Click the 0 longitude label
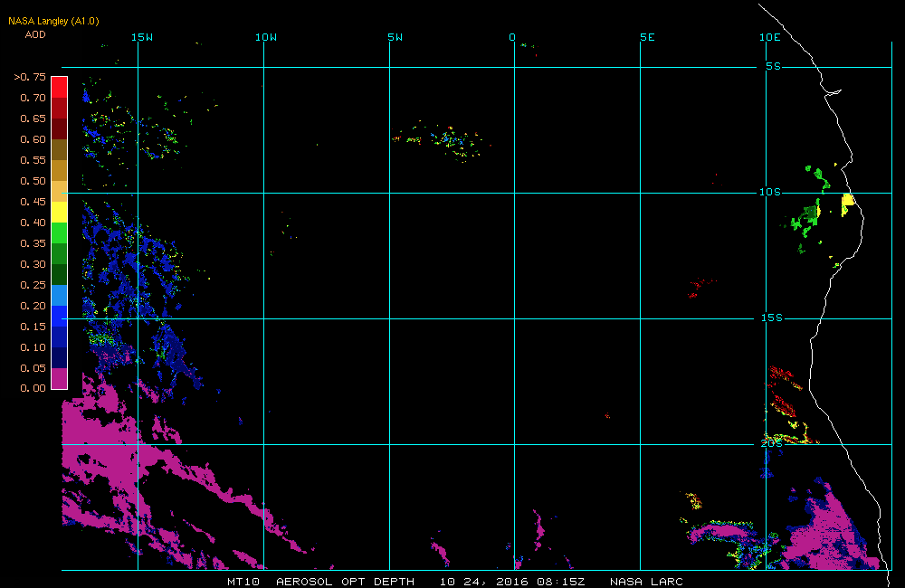The height and width of the screenshot is (588, 905). [512, 37]
